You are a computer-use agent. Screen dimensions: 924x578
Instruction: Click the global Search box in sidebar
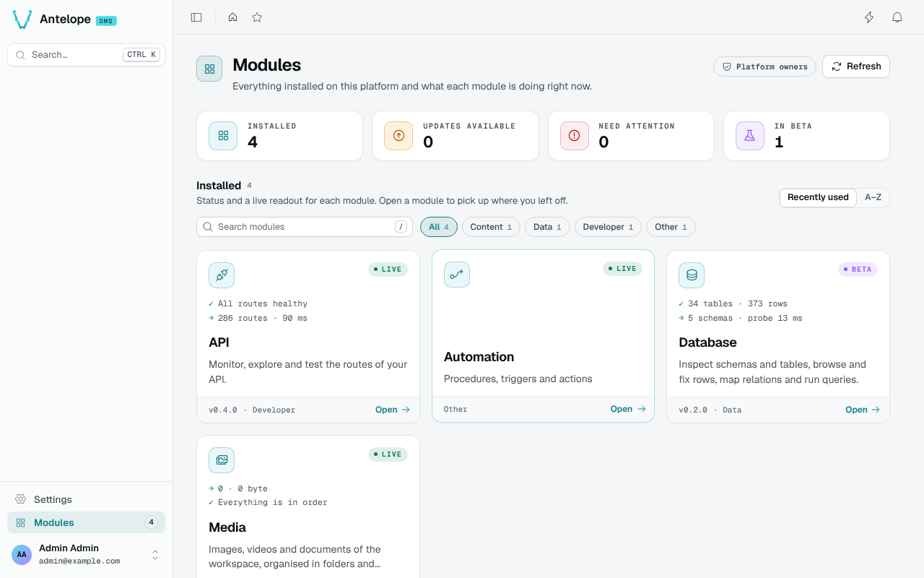87,55
